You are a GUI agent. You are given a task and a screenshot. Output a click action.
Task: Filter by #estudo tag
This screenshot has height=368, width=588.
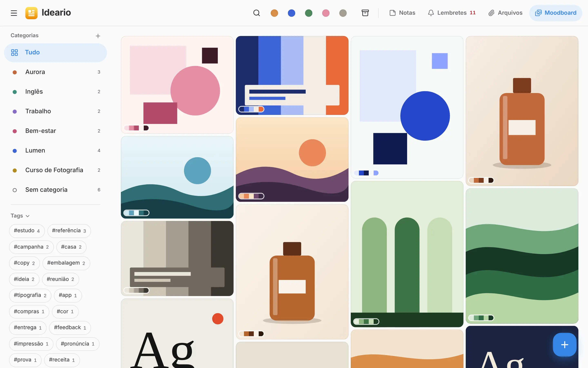click(27, 231)
